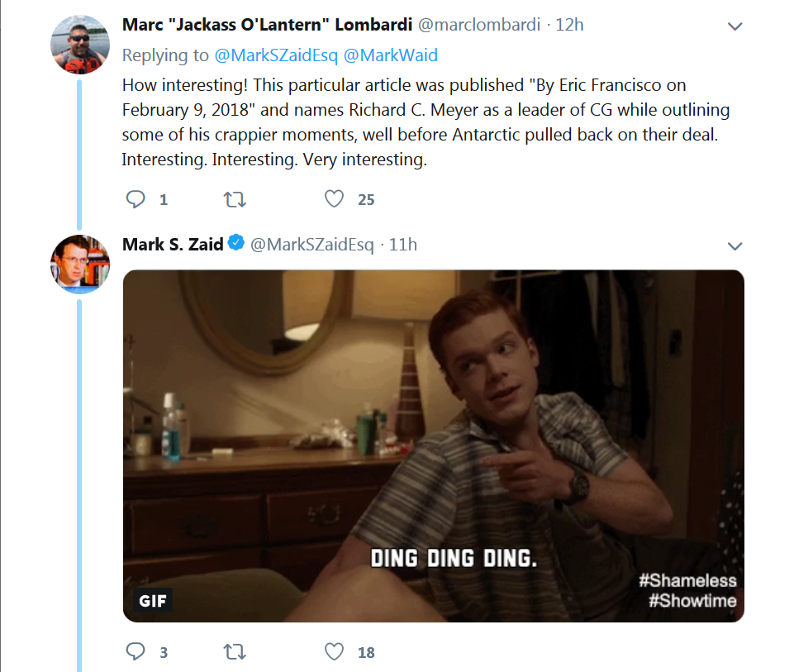Like Mark S. Zaid's tweet with 18 likes
Screen dimensions: 794x672
pyautogui.click(x=335, y=651)
